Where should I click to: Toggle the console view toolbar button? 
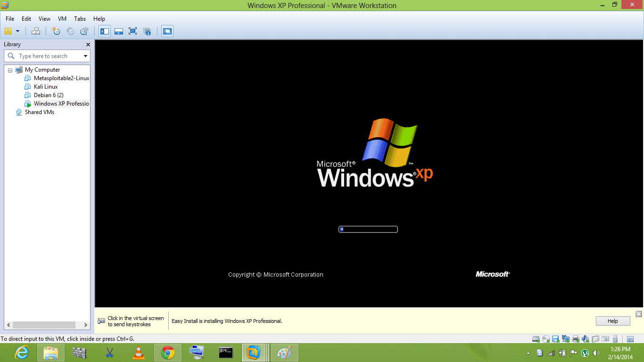point(167,31)
